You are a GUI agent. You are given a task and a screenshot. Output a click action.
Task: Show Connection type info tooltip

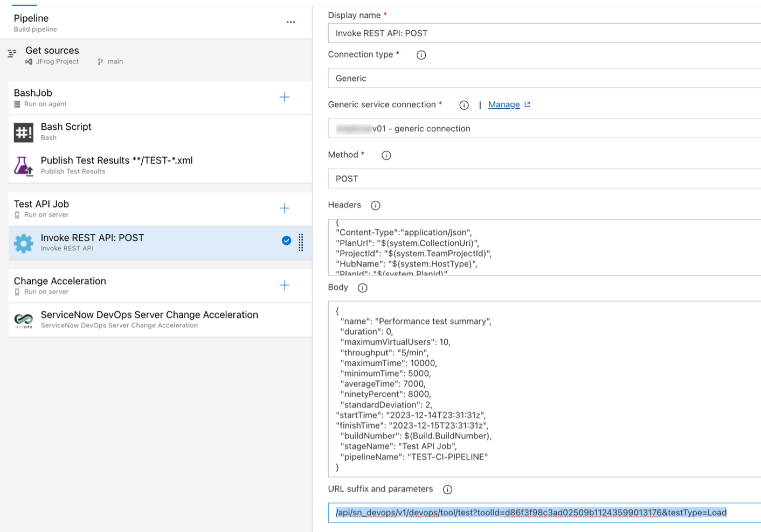click(x=421, y=55)
